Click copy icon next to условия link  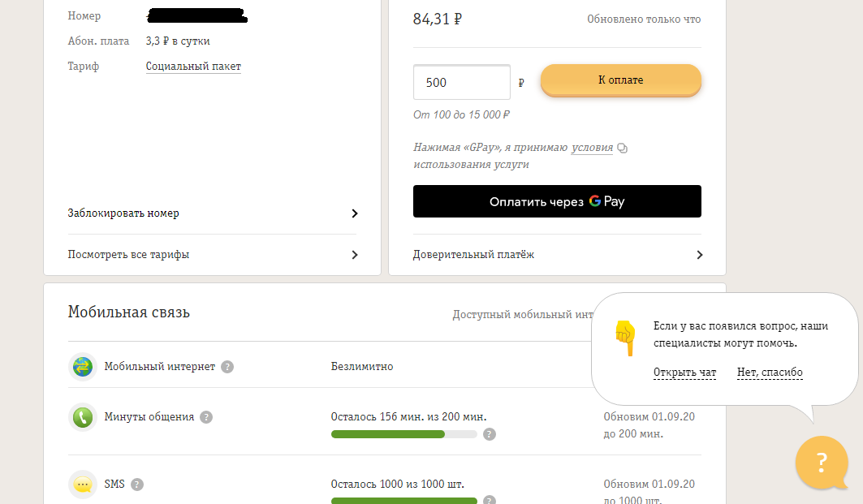click(x=623, y=149)
